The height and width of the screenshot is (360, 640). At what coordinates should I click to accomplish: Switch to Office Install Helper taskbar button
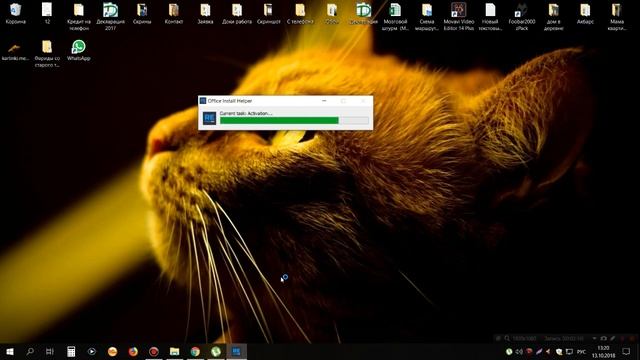tap(236, 351)
